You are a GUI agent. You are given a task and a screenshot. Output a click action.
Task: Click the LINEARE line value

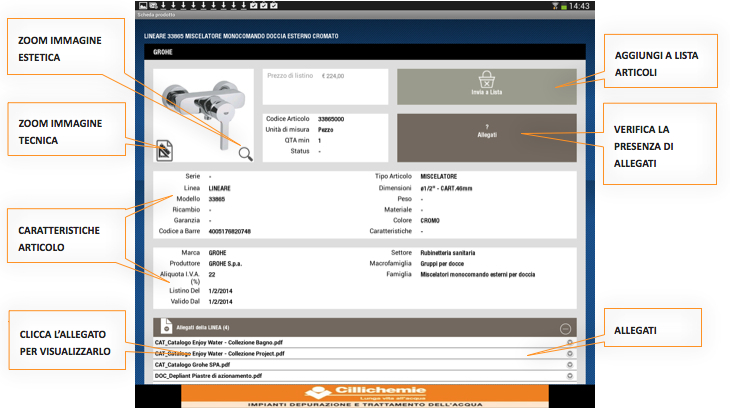(219, 189)
